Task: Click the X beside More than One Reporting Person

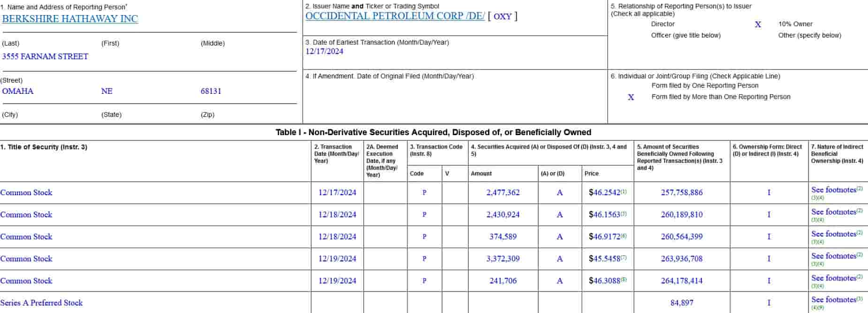Action: coord(631,97)
